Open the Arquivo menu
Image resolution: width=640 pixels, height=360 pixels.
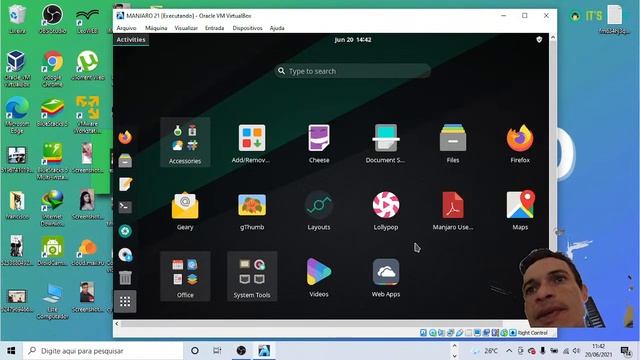pyautogui.click(x=126, y=28)
